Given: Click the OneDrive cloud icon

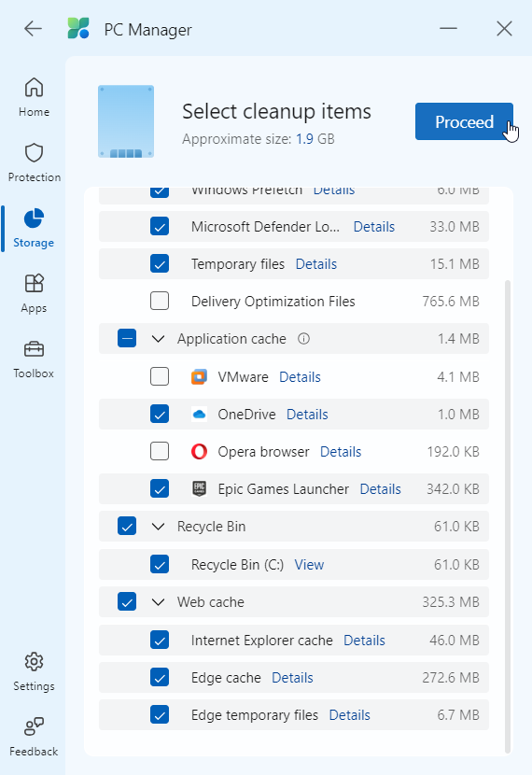Looking at the screenshot, I should (199, 415).
